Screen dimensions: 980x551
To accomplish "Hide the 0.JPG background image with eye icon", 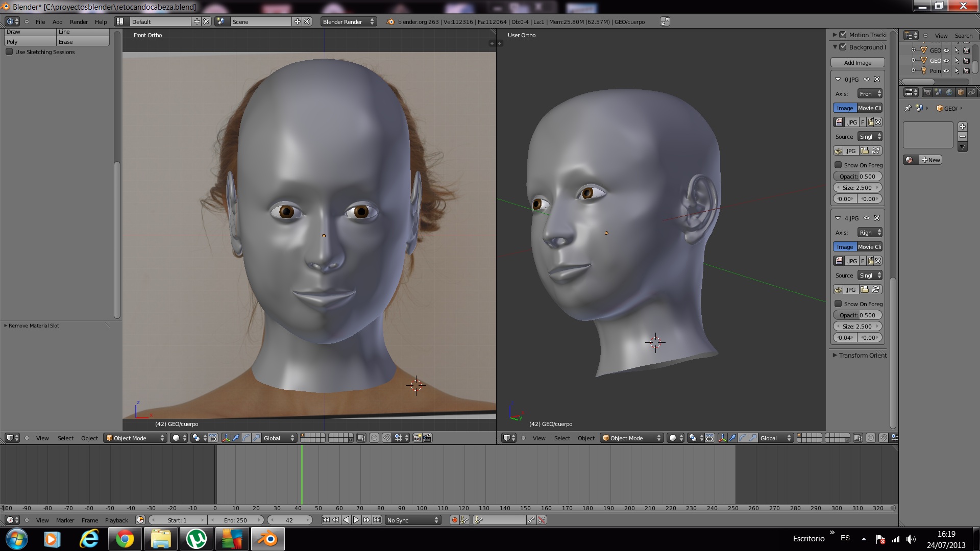I will [867, 79].
